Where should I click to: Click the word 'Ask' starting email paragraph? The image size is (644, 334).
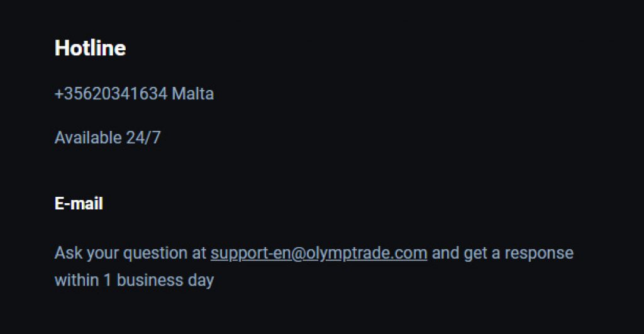coord(69,253)
